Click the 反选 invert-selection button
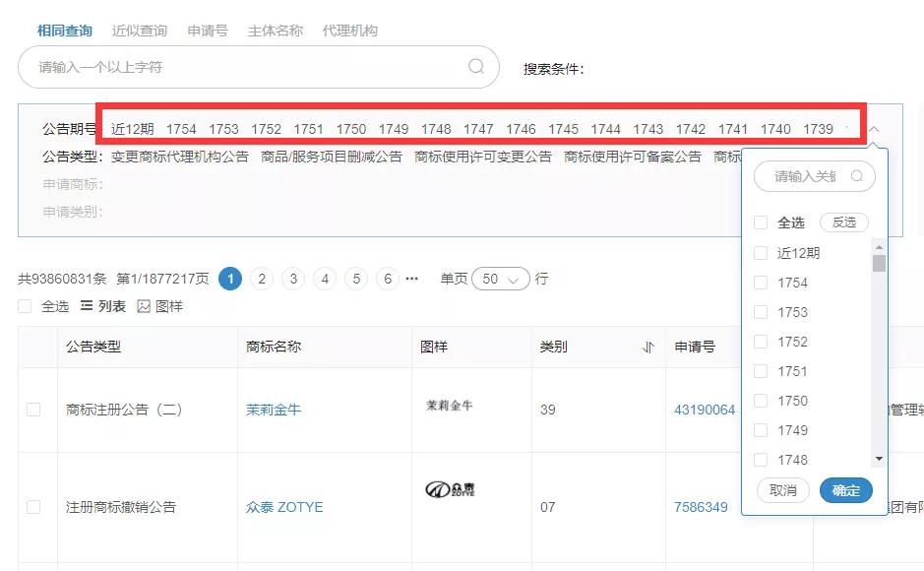The width and height of the screenshot is (924, 571). pos(843,222)
